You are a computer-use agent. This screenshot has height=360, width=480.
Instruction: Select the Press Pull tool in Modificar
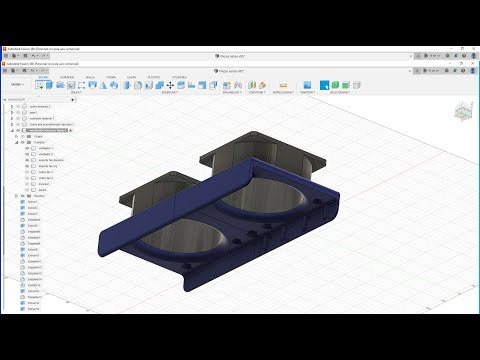[x=127, y=85]
